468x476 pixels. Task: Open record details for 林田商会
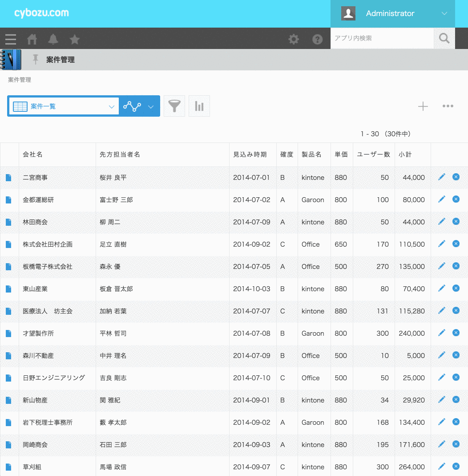pyautogui.click(x=8, y=222)
